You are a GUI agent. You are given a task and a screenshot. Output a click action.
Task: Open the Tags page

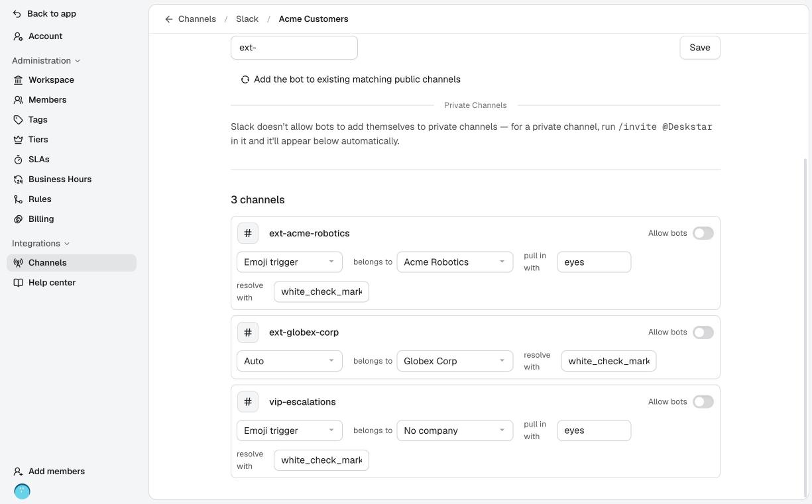[x=72, y=120]
